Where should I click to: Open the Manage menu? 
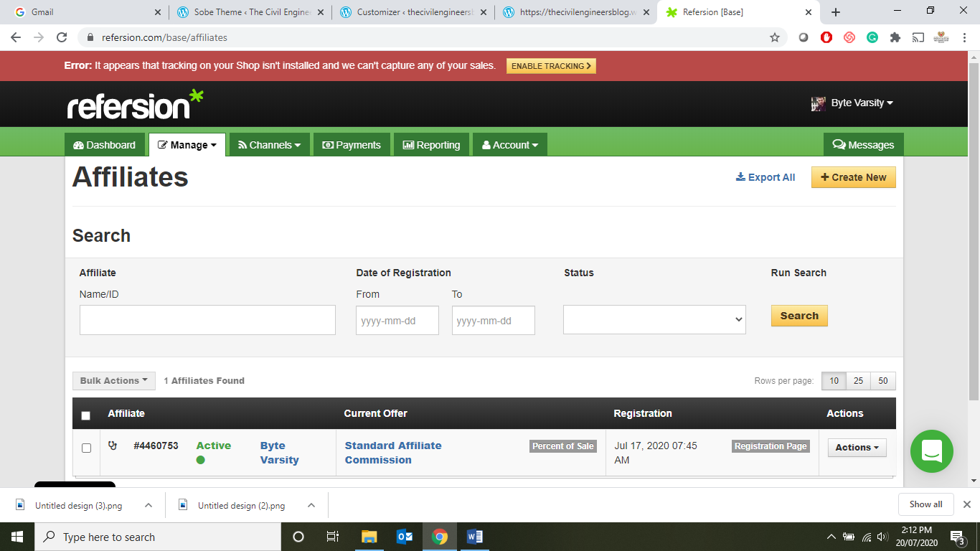(187, 145)
